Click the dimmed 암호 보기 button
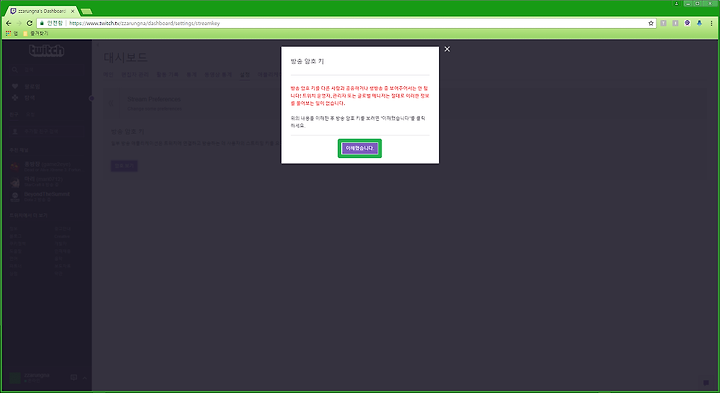Viewport: 720px width, 393px height. coord(124,166)
